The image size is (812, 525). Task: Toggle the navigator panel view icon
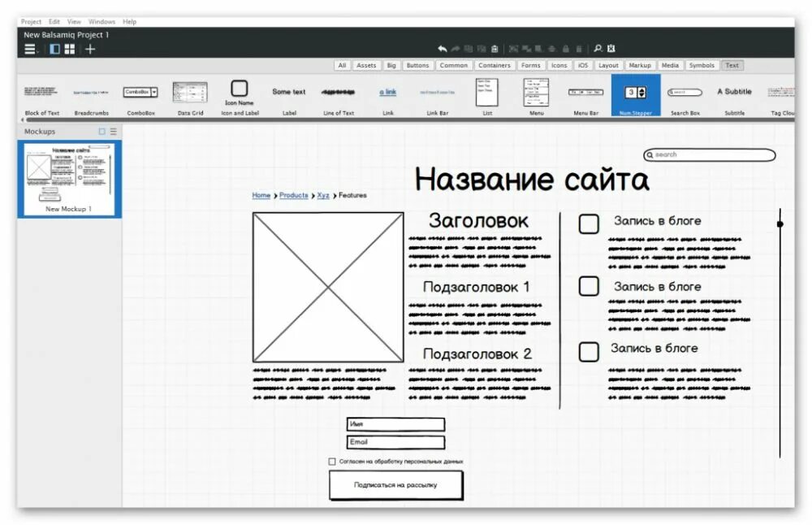coord(54,50)
